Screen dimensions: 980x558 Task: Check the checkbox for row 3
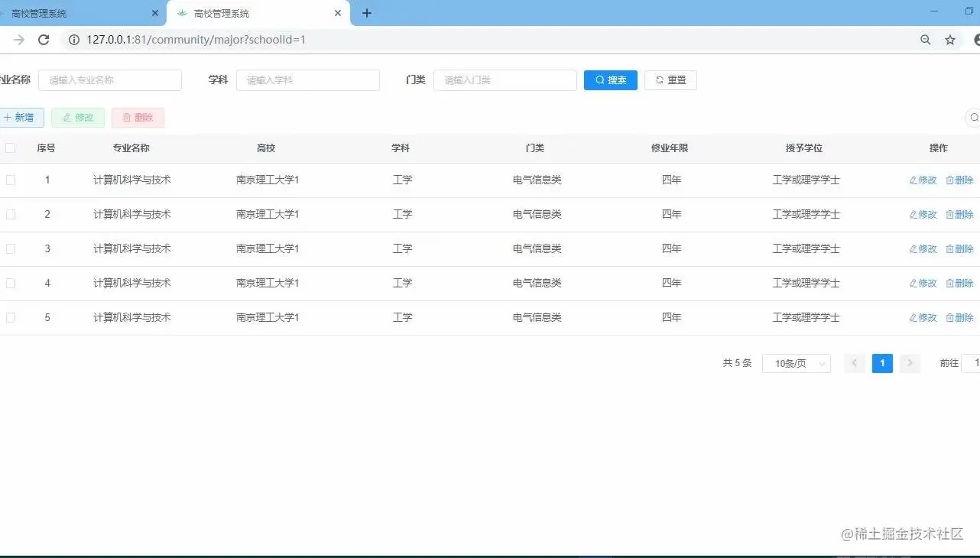[x=11, y=249]
